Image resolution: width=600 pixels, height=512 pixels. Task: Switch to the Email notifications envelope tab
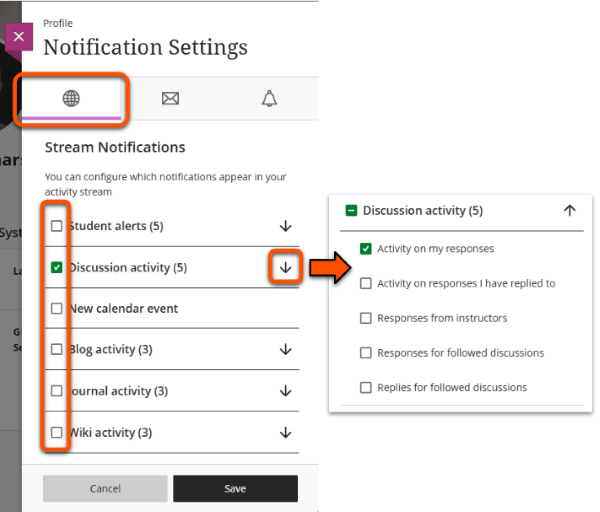pyautogui.click(x=170, y=98)
